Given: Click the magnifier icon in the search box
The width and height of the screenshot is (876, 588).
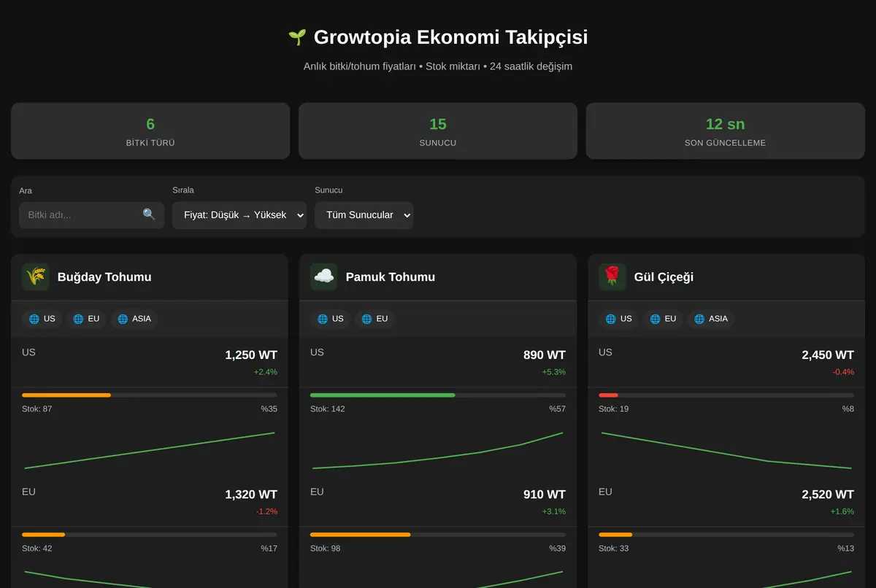Looking at the screenshot, I should 149,214.
